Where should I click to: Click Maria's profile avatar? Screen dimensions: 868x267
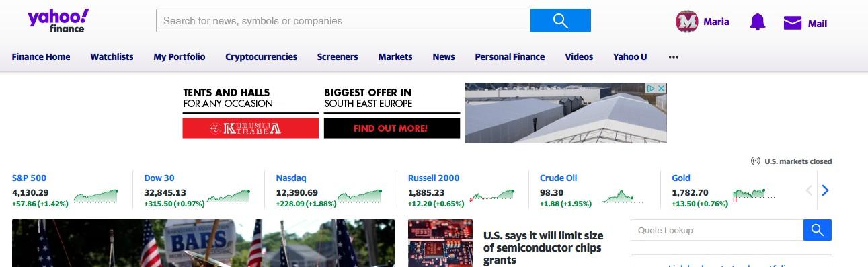687,22
